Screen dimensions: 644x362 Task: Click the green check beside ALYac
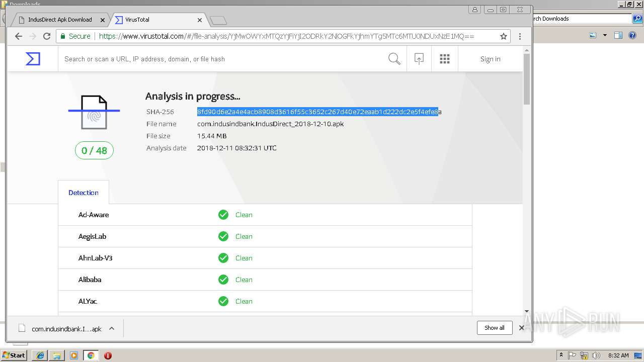[x=223, y=301]
